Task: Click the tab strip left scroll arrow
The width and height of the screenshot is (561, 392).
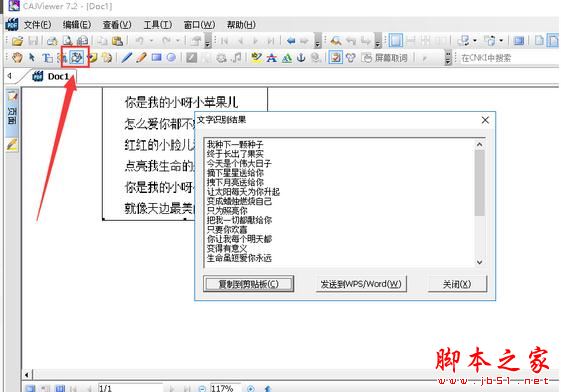Action: [10, 76]
